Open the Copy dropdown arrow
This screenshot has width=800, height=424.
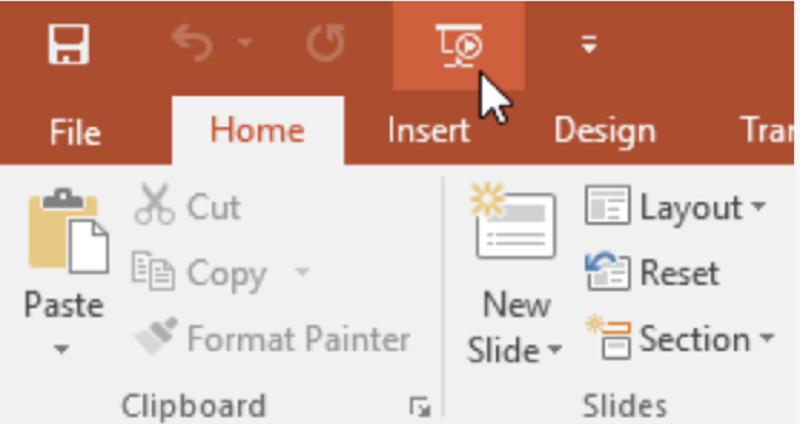click(303, 271)
